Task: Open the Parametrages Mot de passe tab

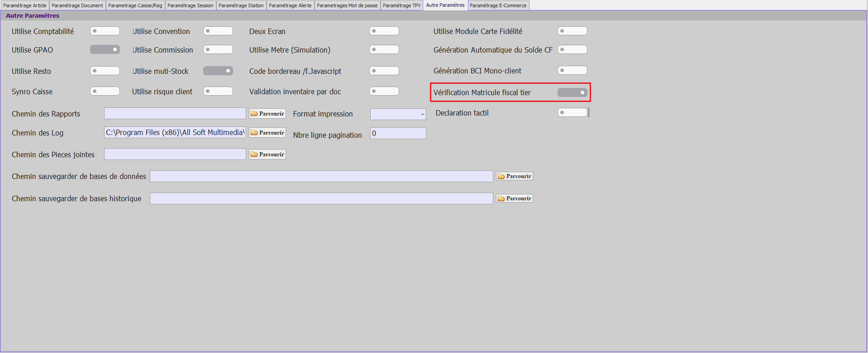Action: [x=347, y=5]
